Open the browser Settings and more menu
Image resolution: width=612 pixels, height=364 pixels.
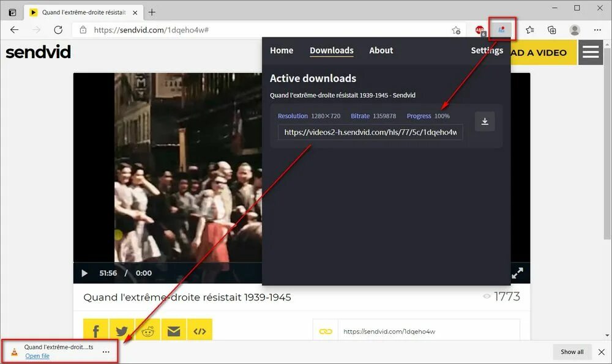597,29
